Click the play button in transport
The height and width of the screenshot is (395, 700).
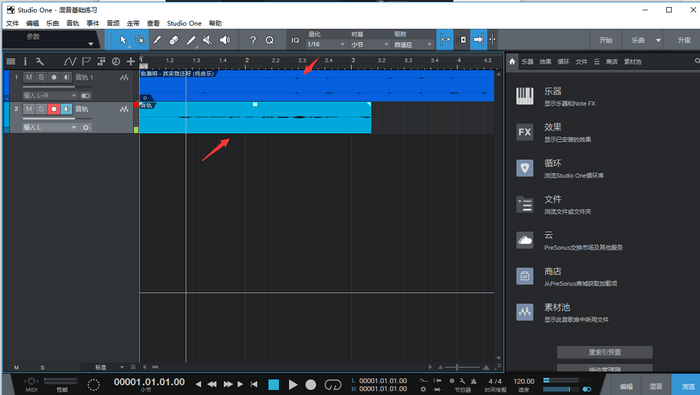pos(293,384)
